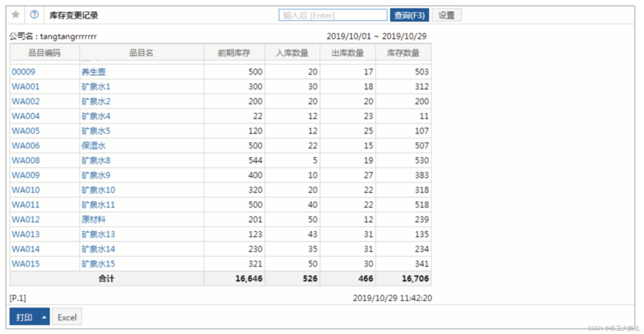Click the 查询(F3) search button
Screen dimensions: 644x334
coord(409,15)
